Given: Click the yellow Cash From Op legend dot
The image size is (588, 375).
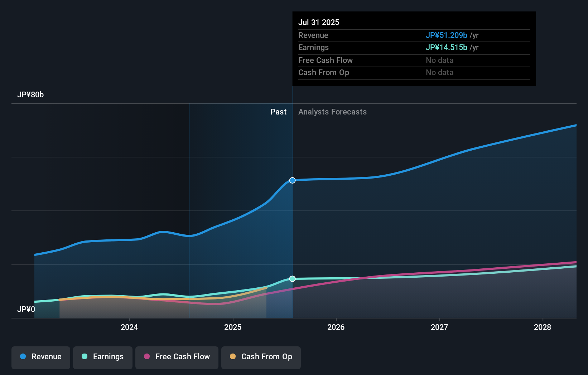Looking at the screenshot, I should pyautogui.click(x=233, y=357).
